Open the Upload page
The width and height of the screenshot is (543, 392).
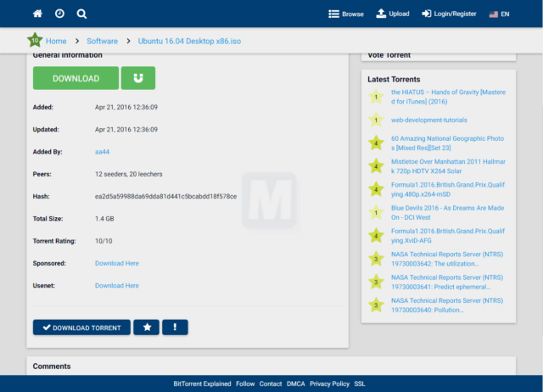(393, 14)
